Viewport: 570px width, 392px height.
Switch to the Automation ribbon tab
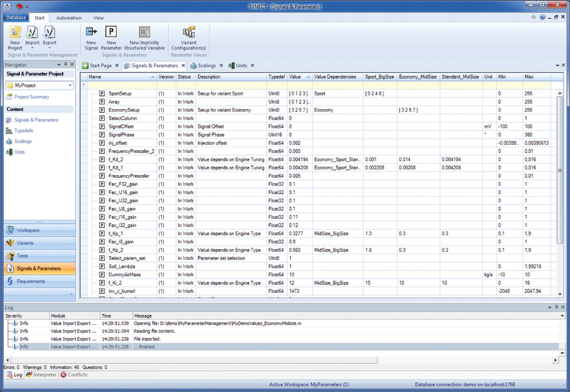68,18
